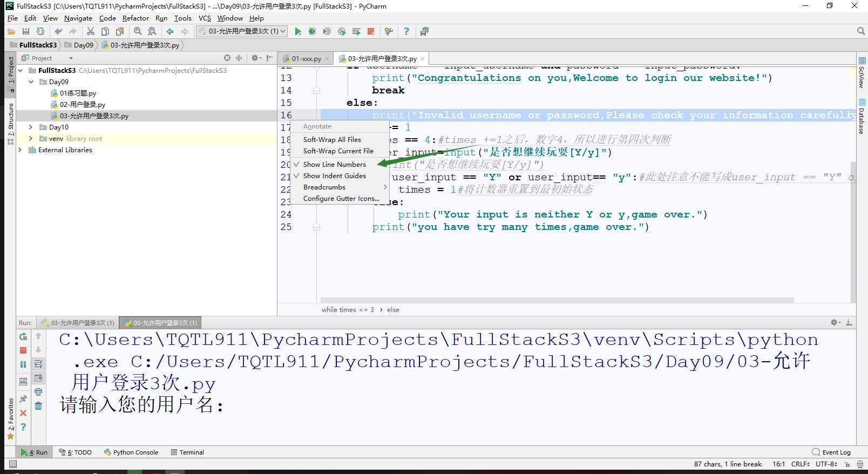The height and width of the screenshot is (474, 868).
Task: Click the Synchronize toolbar icon
Action: (40, 31)
